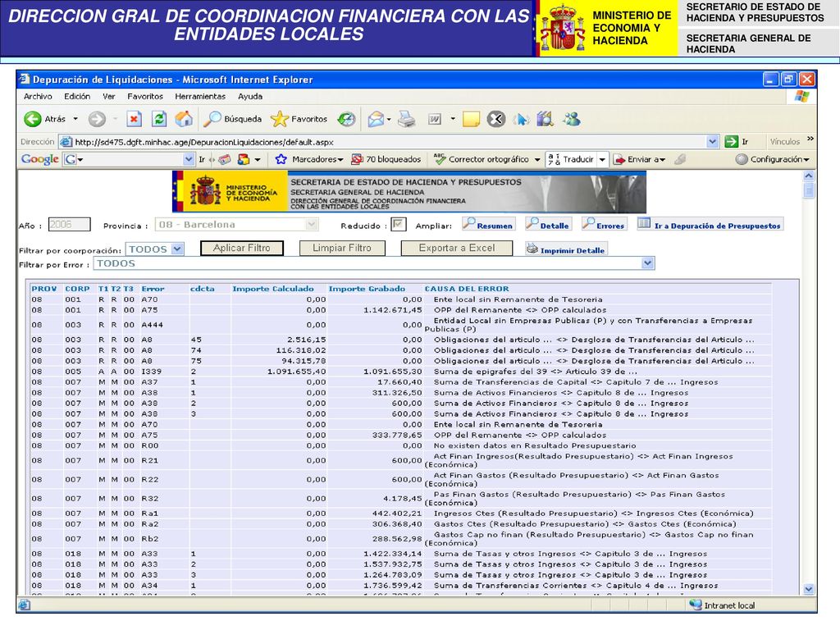Screen dimensions: 840x630
Task: Click the value 116.318,02 in Importe Calculado
Action: click(x=301, y=350)
